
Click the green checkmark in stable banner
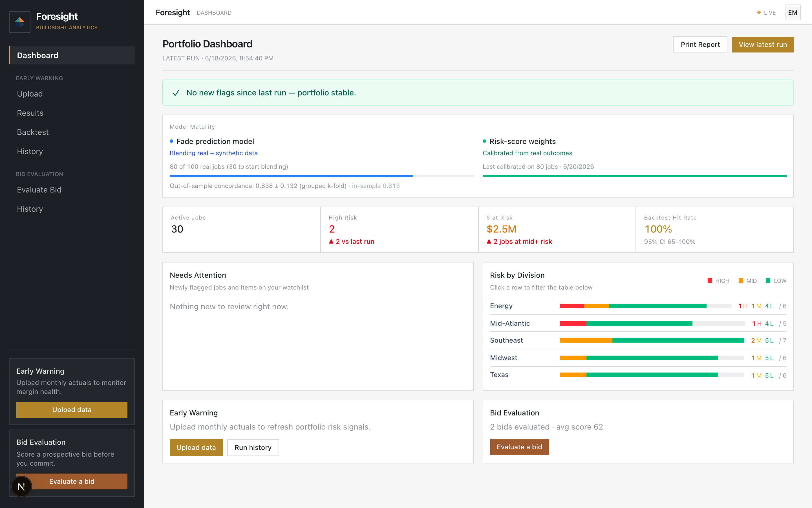coord(176,93)
